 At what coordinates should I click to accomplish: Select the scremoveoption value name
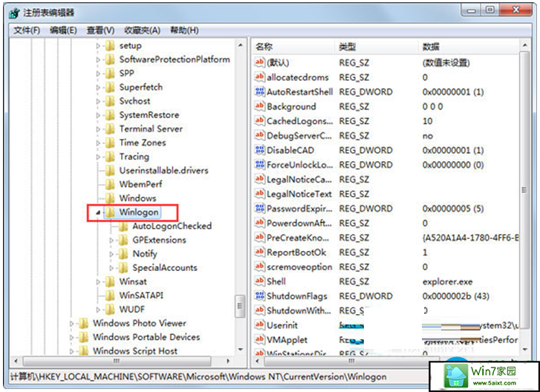pos(299,267)
